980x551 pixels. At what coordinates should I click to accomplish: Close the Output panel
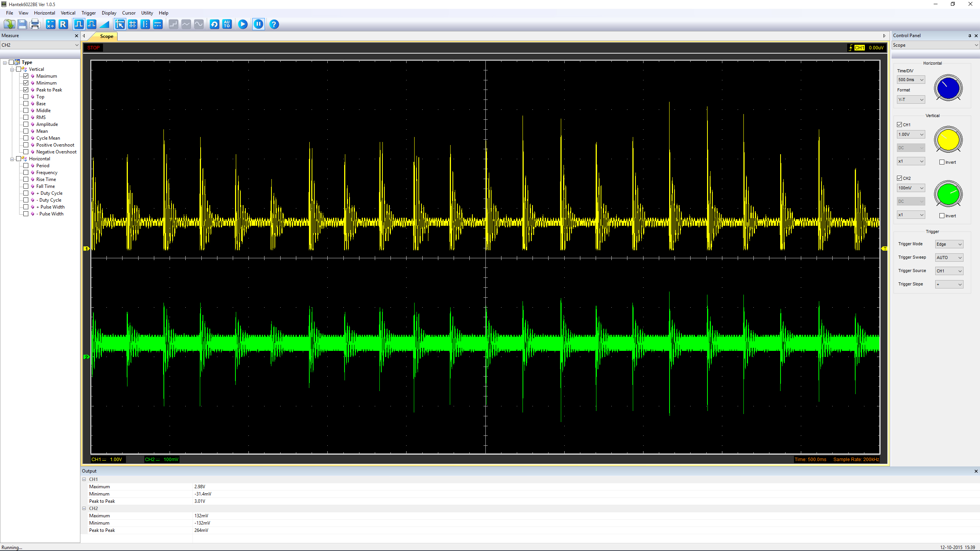click(x=976, y=471)
